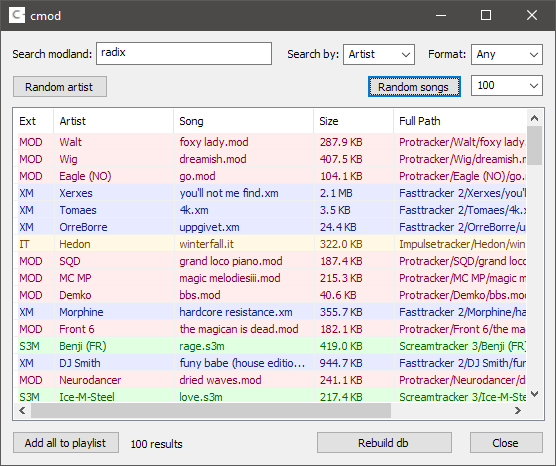Select the song uppgivet.xm
This screenshot has height=466, width=556.
(x=209, y=227)
